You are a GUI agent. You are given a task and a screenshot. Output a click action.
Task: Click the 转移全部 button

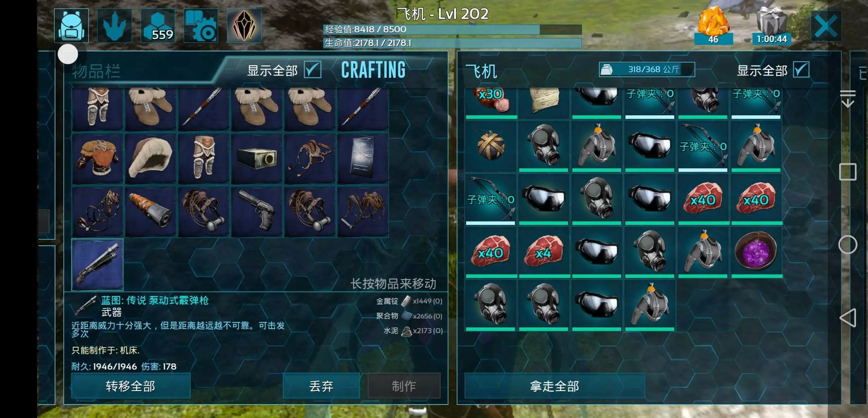[x=131, y=386]
